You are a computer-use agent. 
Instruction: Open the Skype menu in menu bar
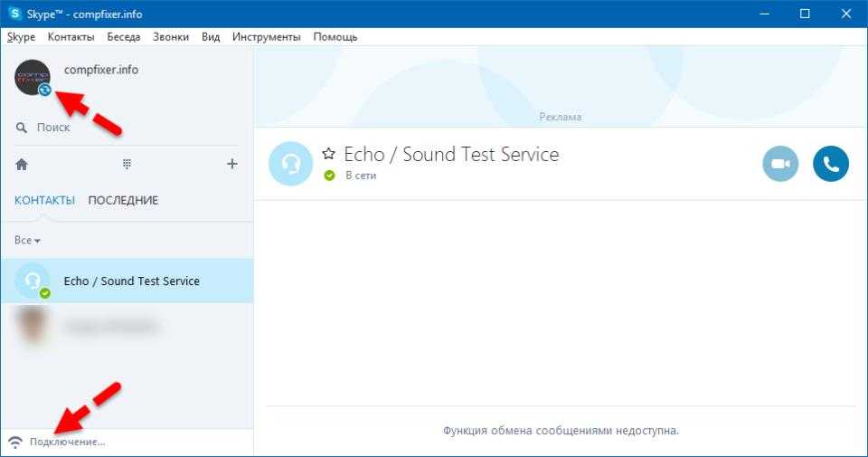pos(21,37)
